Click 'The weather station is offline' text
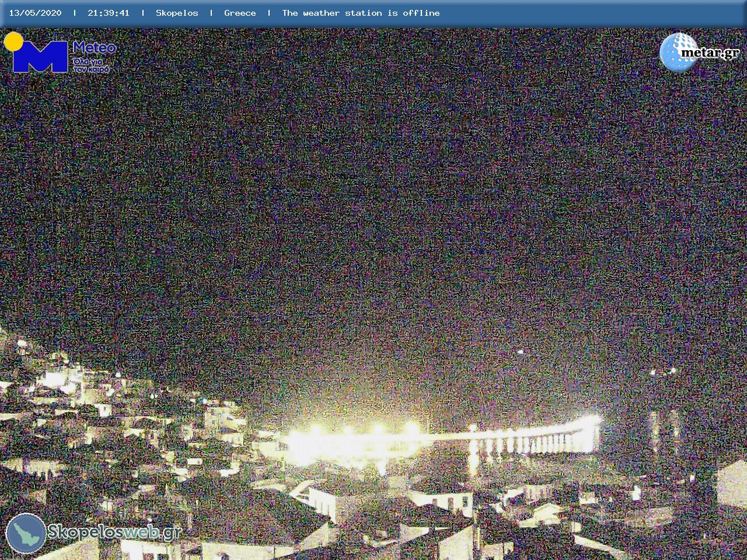The image size is (747, 560). (x=361, y=13)
